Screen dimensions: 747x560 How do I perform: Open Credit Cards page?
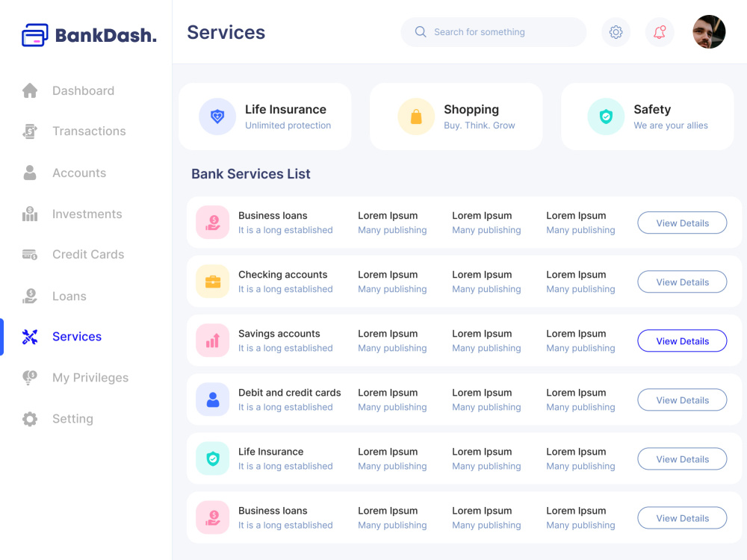pos(88,255)
